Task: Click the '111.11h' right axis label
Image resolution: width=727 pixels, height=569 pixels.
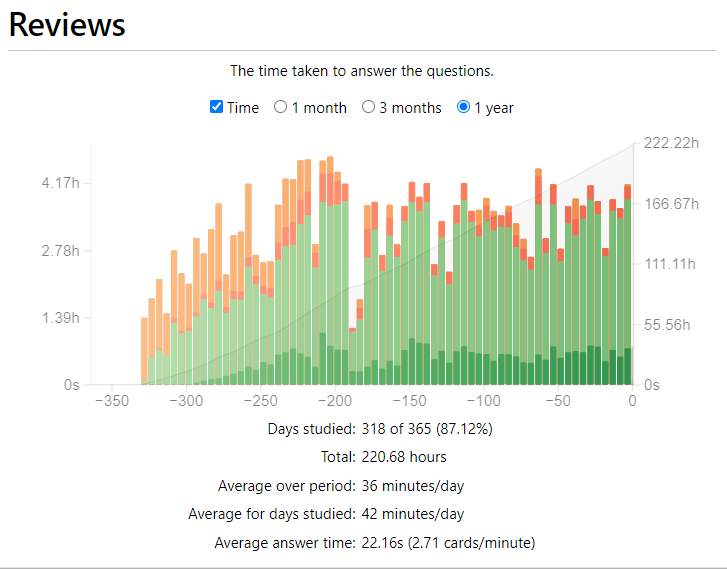Action: tap(670, 264)
